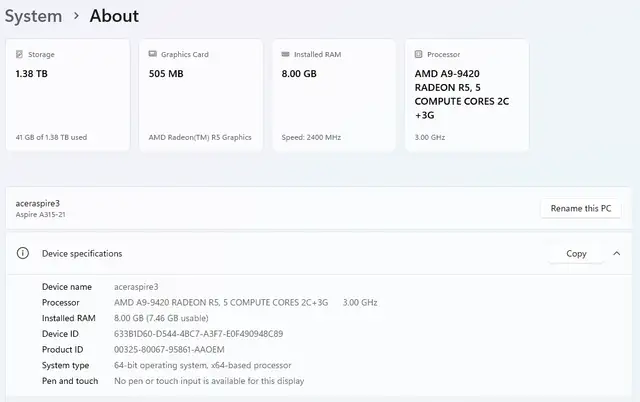Screen dimensions: 640x402
Task: Click the Aspire A315-21 model label
Action: point(40,215)
